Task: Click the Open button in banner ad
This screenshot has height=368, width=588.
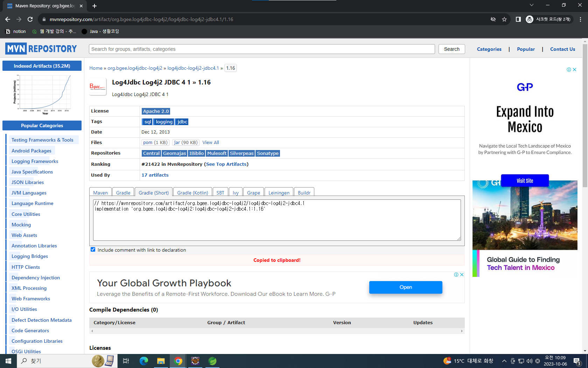Action: click(406, 287)
